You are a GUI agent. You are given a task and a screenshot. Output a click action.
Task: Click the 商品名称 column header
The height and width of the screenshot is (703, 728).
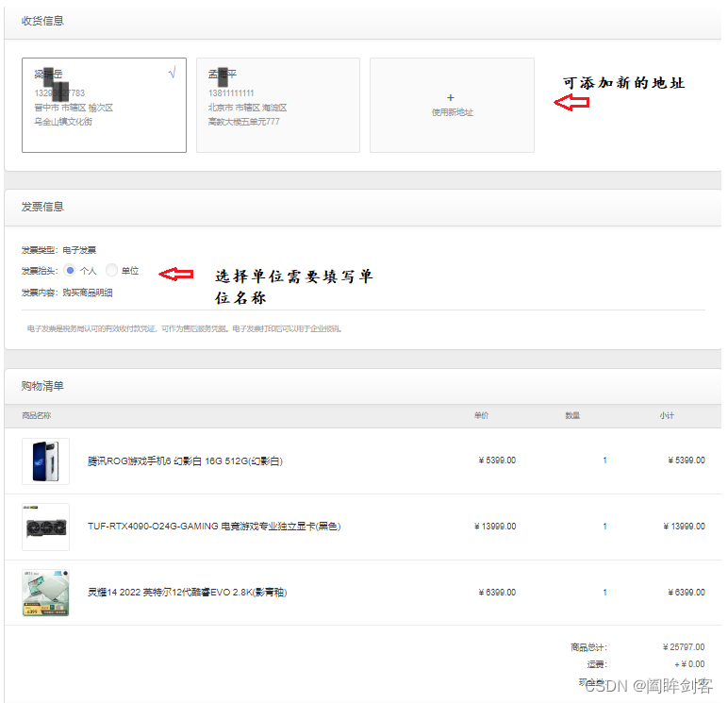(x=36, y=415)
